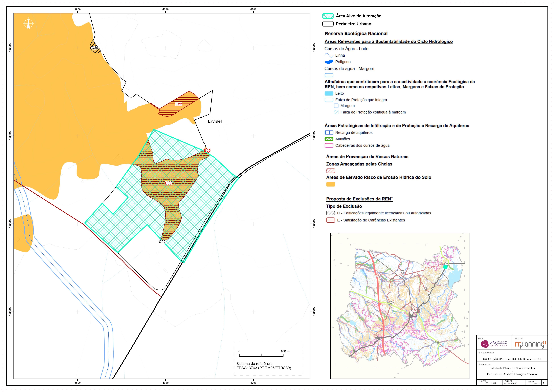
Task: Select the E38 exclusion label on map
Action: pyautogui.click(x=168, y=183)
